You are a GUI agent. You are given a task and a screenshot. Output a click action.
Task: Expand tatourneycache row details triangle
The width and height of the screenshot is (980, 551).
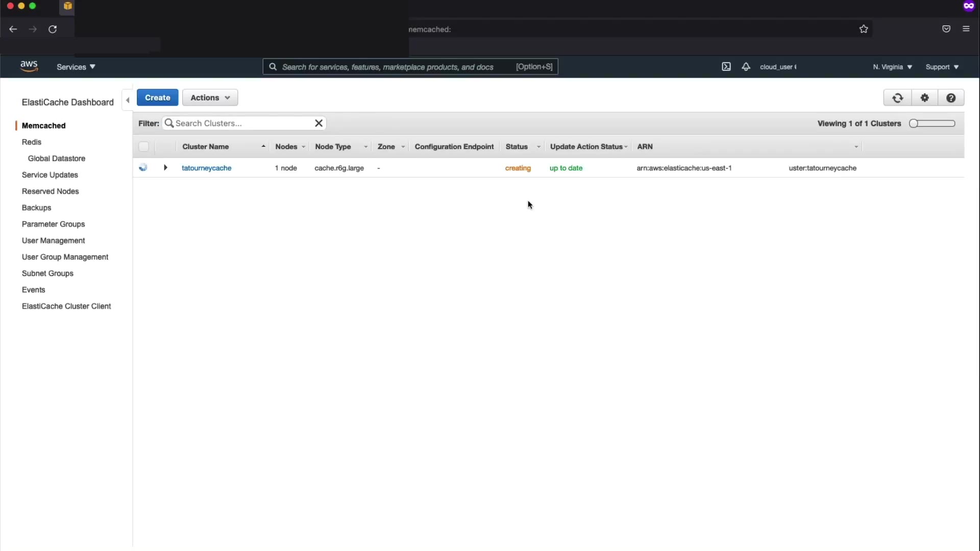pyautogui.click(x=165, y=167)
